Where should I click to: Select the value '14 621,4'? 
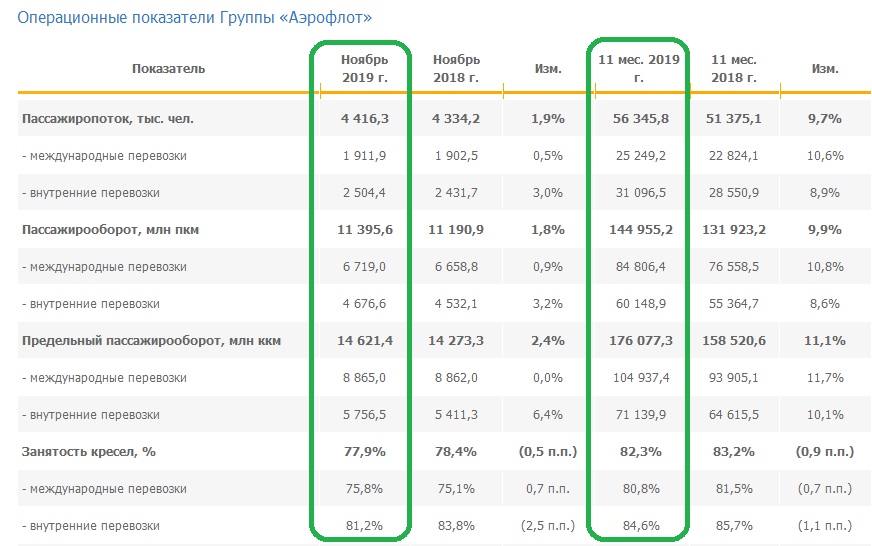pyautogui.click(x=365, y=341)
